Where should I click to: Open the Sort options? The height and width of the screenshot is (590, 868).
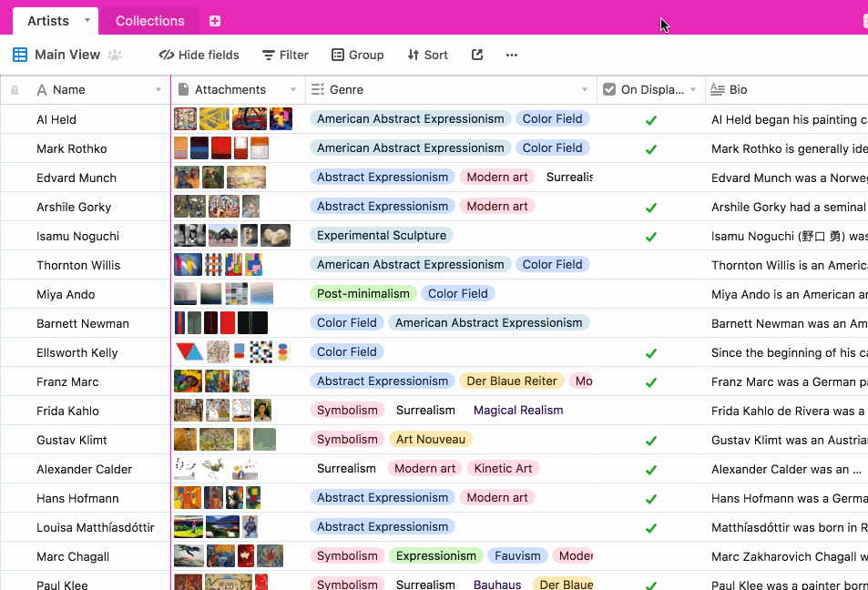point(427,55)
